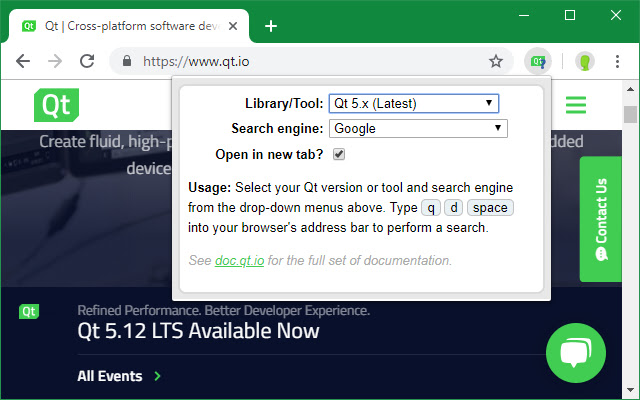Image resolution: width=640 pixels, height=400 pixels.
Task: Click the Qt logo on the website
Action: tap(56, 105)
